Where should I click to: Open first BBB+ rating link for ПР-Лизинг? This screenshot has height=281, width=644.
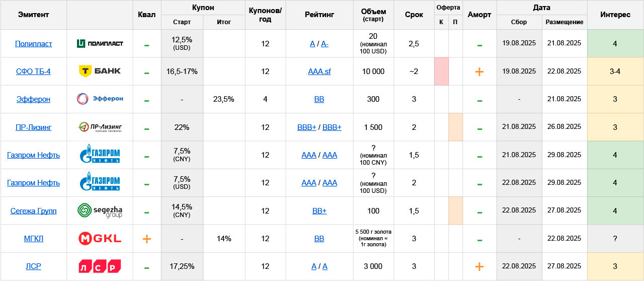307,127
